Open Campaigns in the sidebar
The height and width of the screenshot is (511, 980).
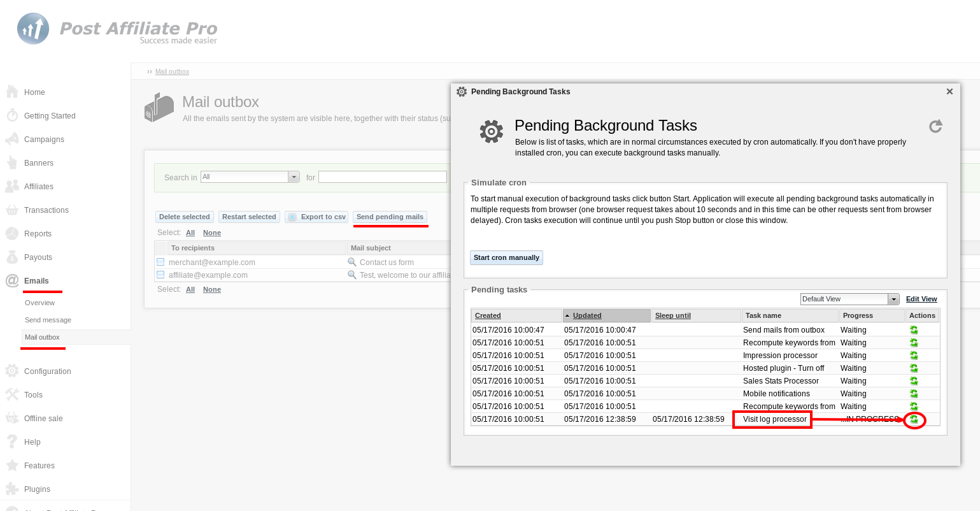click(44, 140)
